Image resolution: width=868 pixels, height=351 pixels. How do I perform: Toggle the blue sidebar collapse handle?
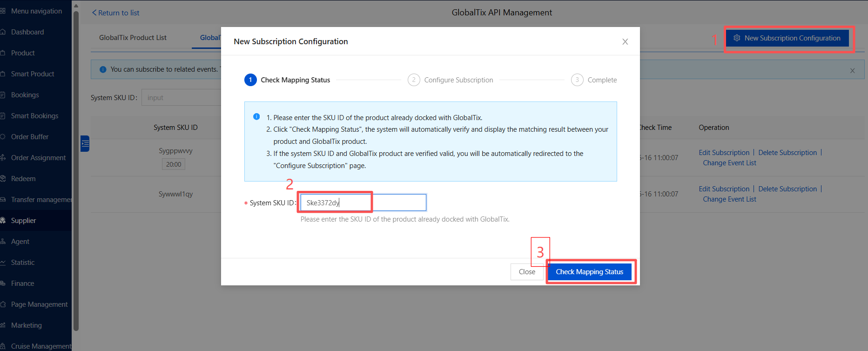(x=85, y=143)
